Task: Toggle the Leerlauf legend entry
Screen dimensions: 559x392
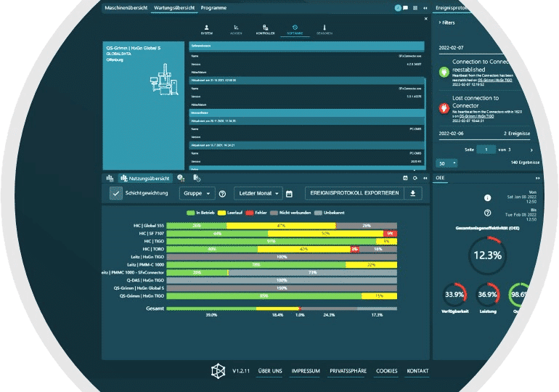Action: tap(230, 213)
